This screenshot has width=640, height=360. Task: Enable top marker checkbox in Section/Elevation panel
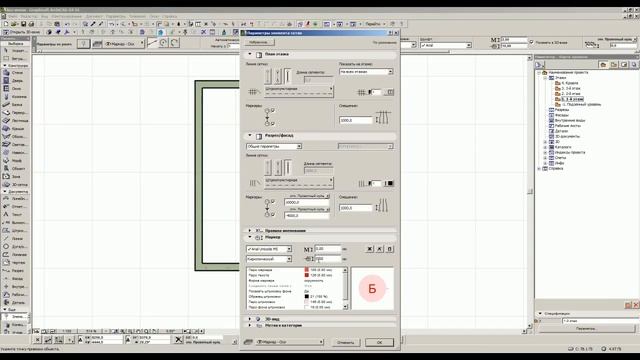click(x=273, y=202)
